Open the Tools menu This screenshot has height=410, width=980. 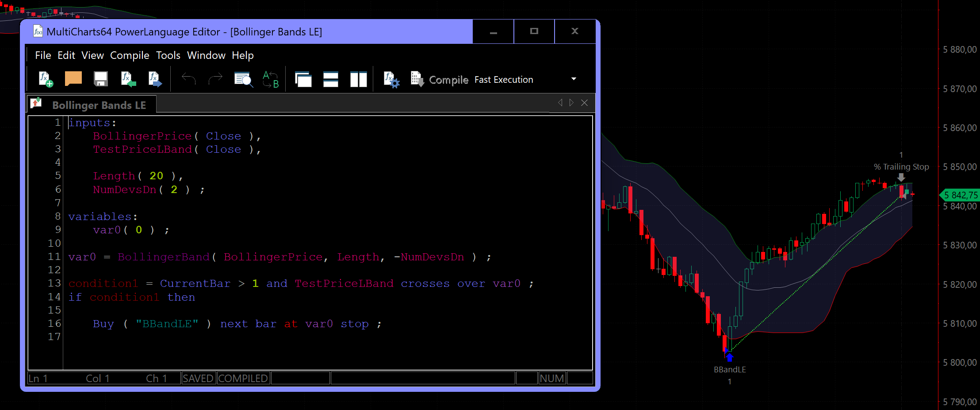[168, 55]
